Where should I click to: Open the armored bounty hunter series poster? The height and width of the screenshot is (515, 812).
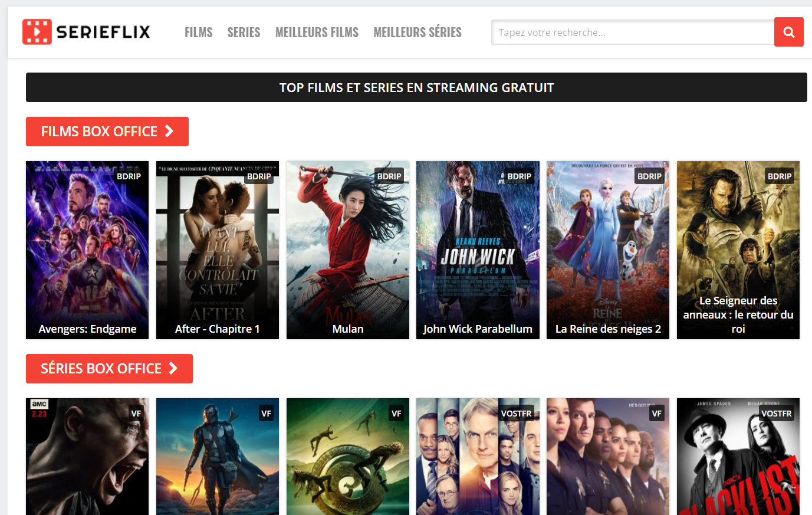point(218,457)
